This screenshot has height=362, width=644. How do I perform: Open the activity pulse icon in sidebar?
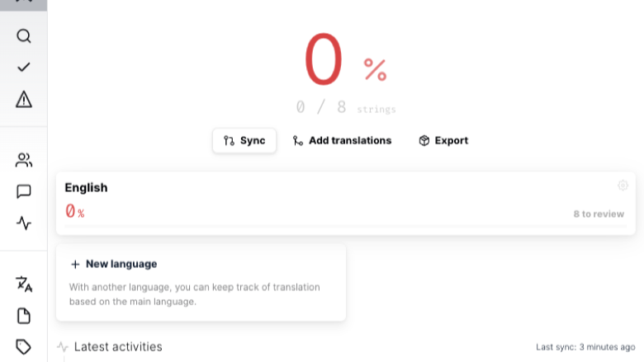tap(23, 223)
